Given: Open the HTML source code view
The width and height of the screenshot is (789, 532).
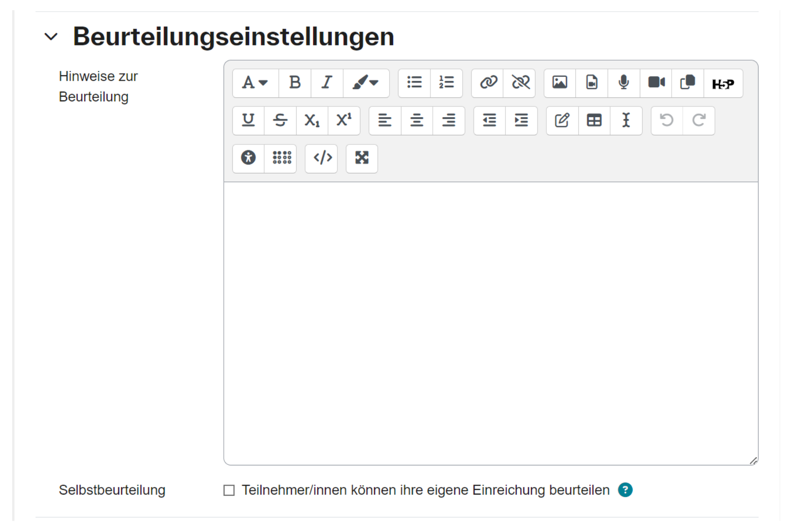Looking at the screenshot, I should click(x=321, y=159).
